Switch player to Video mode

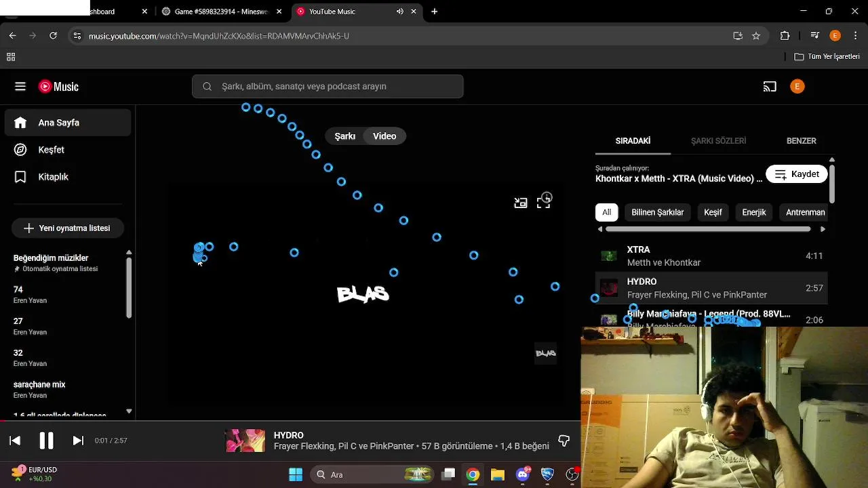coord(384,136)
